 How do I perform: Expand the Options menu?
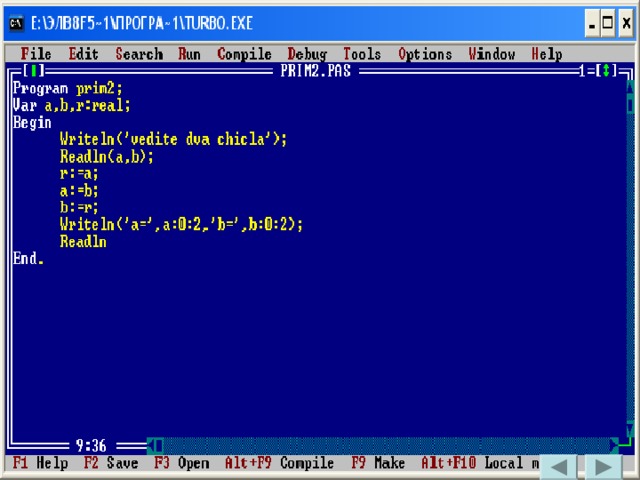426,54
